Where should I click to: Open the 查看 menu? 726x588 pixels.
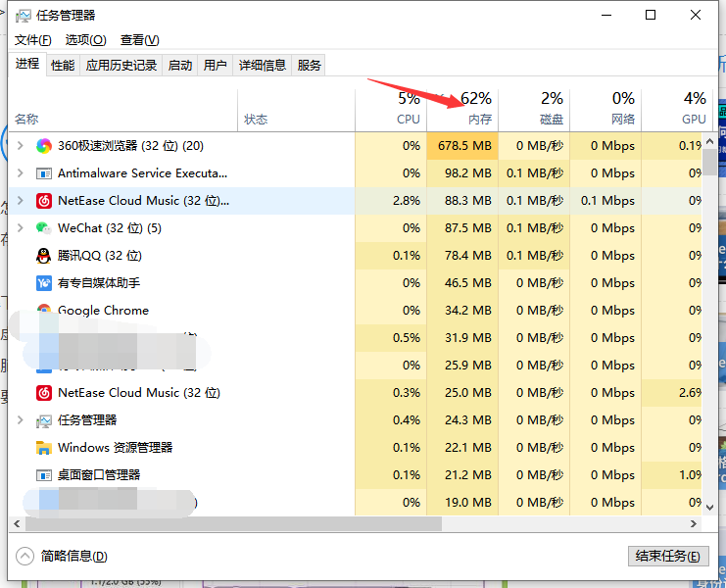(139, 40)
